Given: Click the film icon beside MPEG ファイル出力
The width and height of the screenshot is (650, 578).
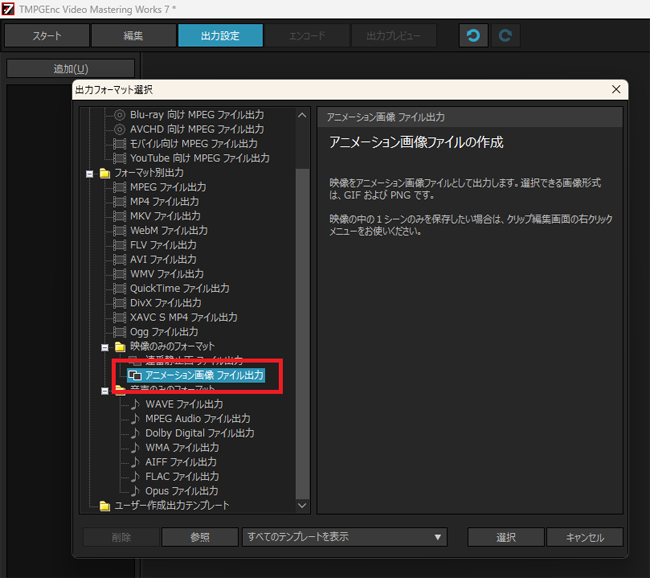Looking at the screenshot, I should (119, 187).
